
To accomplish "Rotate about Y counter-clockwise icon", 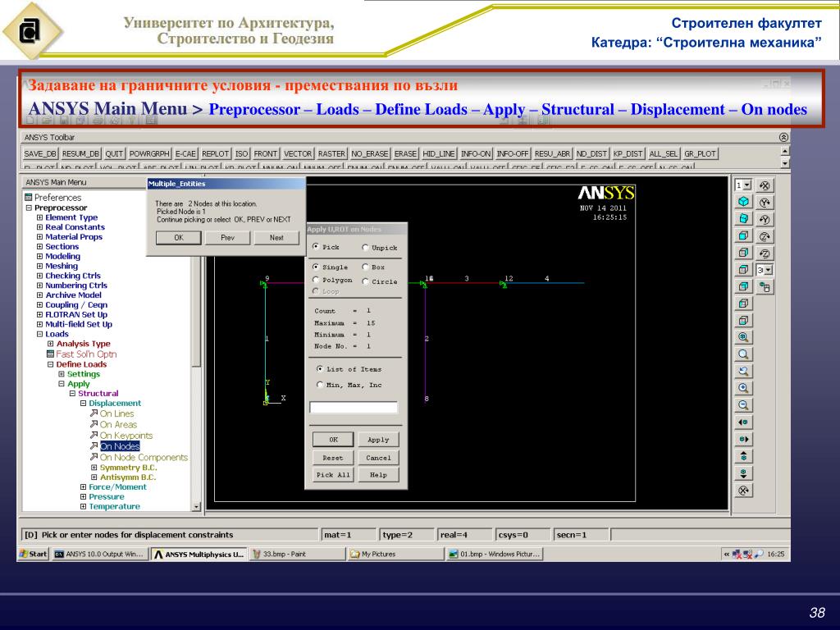I will [765, 219].
